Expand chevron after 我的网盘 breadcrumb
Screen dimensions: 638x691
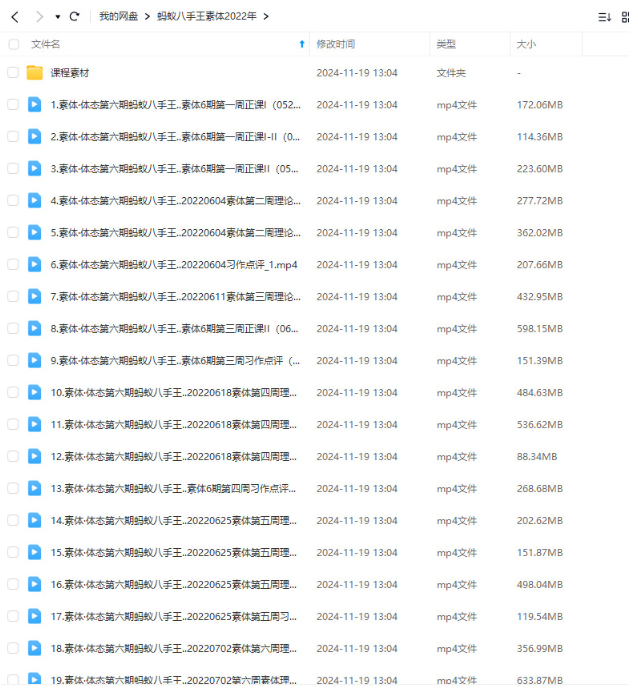pos(147,17)
